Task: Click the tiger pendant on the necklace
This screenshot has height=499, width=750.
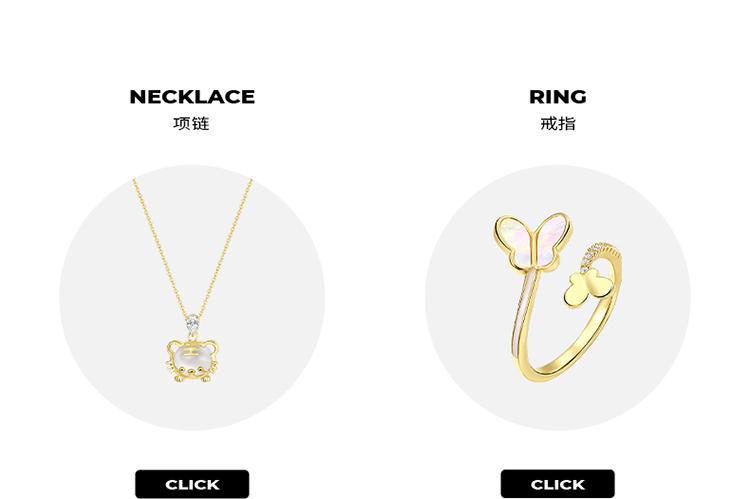Action: click(x=192, y=360)
